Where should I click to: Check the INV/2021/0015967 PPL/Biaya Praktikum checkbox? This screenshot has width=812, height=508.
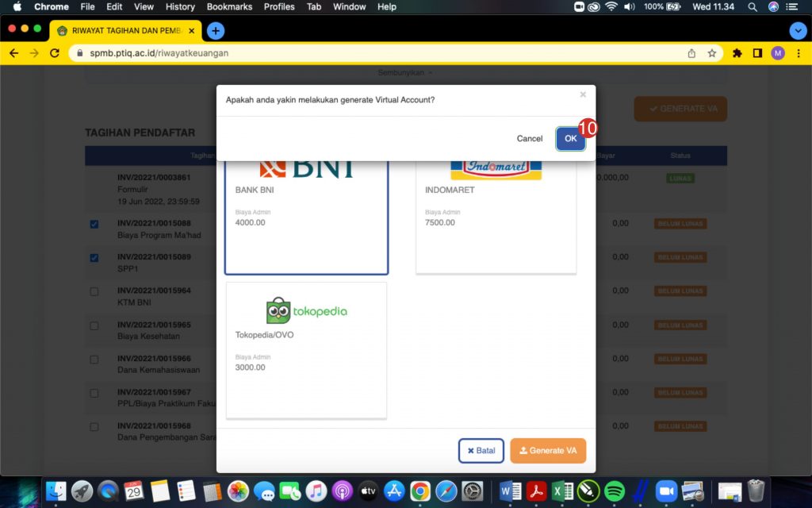click(x=94, y=393)
